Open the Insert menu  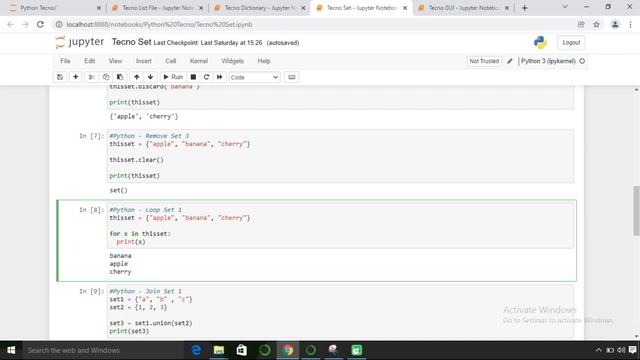(144, 61)
